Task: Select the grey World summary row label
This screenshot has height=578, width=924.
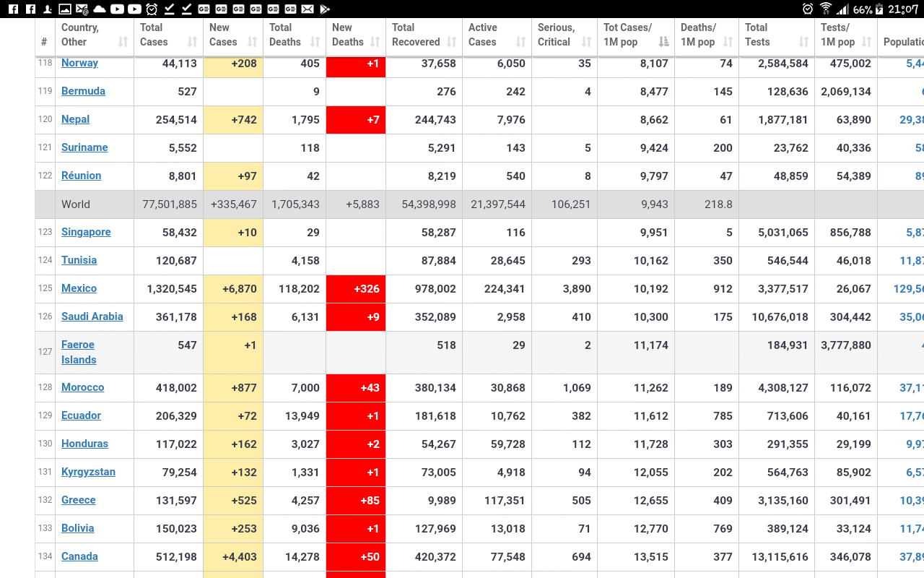Action: pyautogui.click(x=76, y=204)
